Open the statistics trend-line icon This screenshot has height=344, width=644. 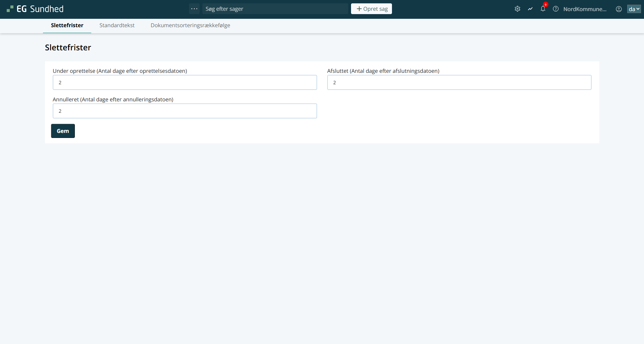[x=530, y=9]
